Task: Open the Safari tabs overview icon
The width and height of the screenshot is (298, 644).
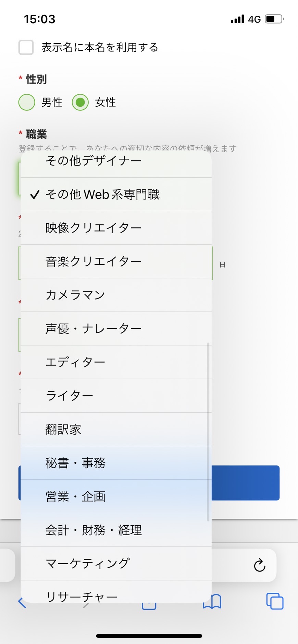Action: click(275, 601)
